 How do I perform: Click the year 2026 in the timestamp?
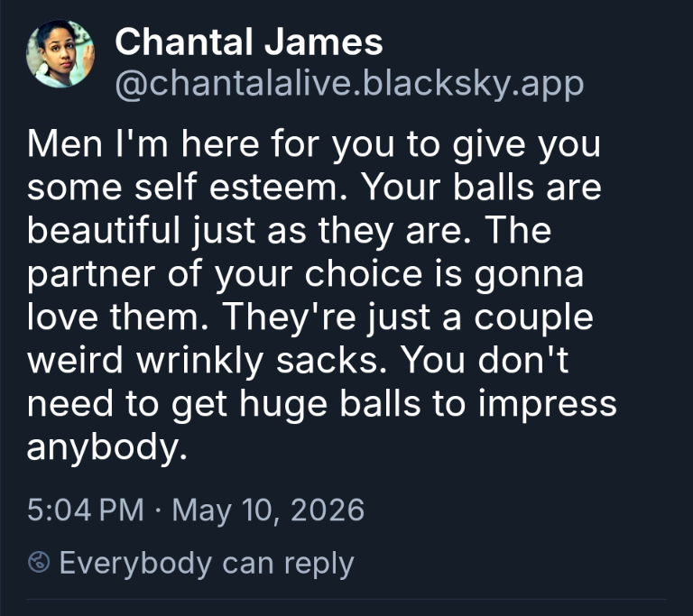[328, 510]
